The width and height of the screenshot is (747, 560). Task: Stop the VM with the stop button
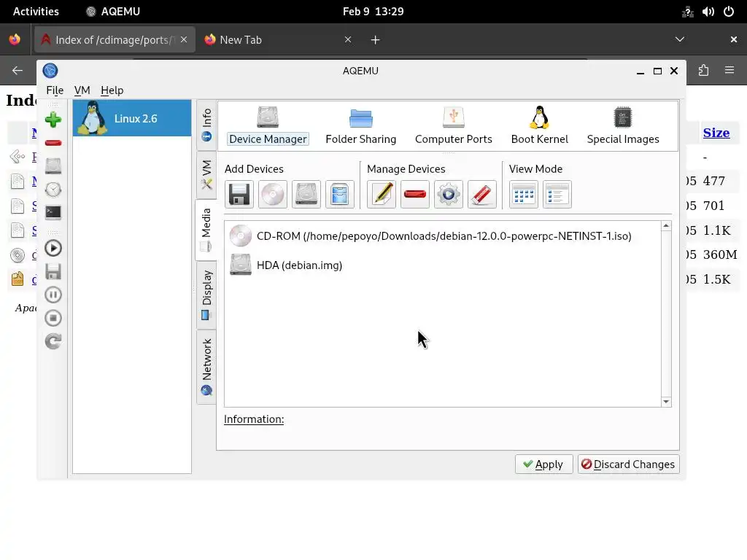(x=53, y=318)
